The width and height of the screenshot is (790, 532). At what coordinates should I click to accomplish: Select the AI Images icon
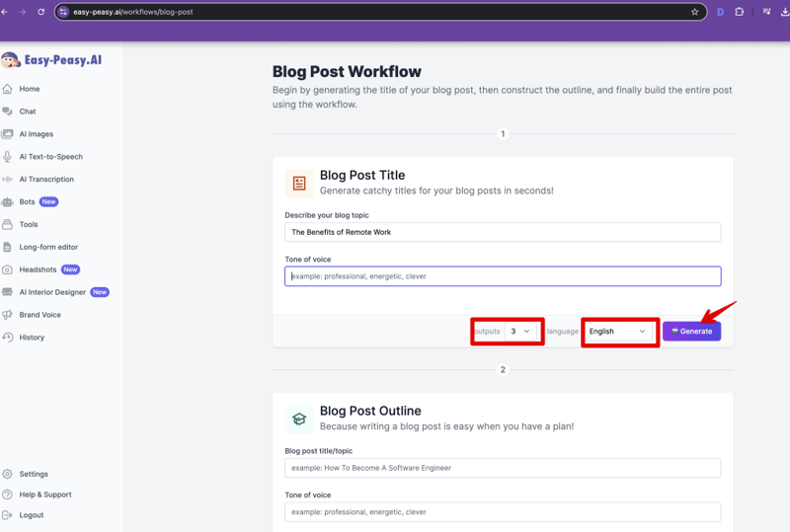(x=8, y=134)
